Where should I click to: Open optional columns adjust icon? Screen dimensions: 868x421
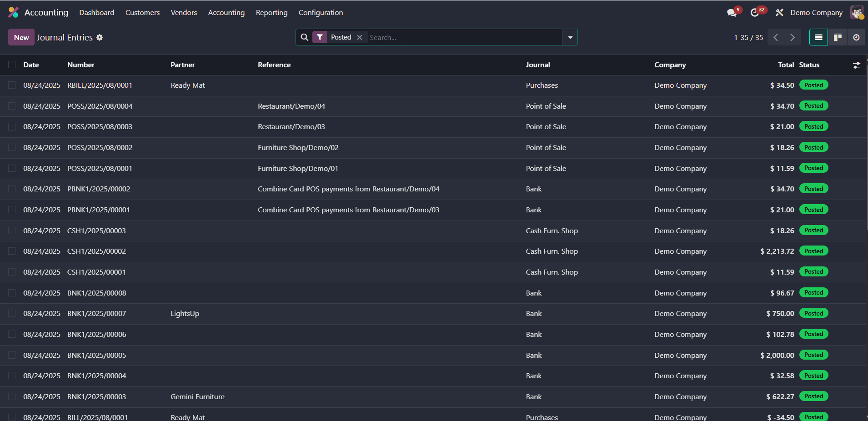pos(856,65)
